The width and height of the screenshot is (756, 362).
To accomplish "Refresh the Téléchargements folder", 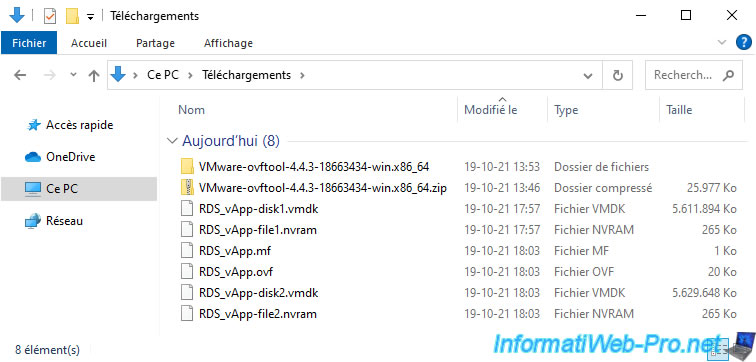I will [618, 76].
